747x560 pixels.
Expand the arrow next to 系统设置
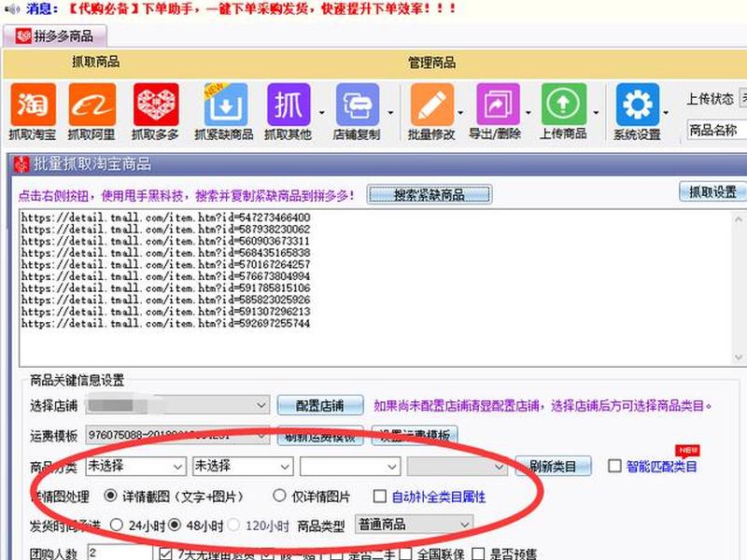[666, 113]
